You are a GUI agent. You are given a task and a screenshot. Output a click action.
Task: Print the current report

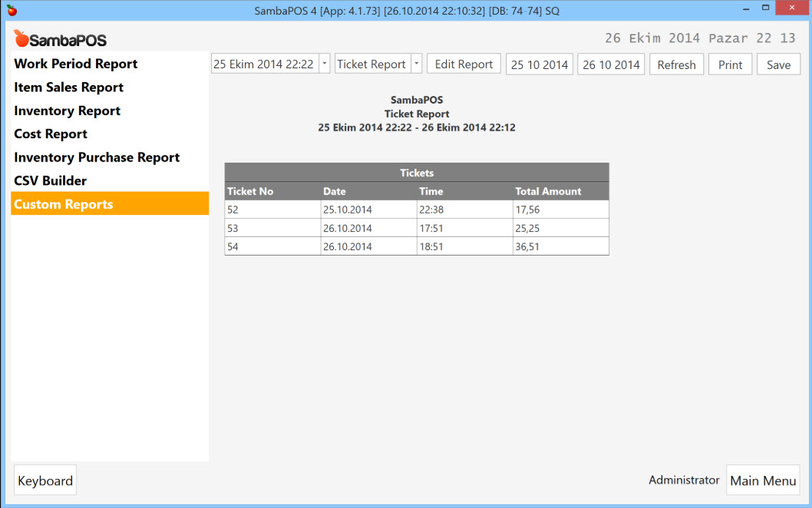(x=730, y=64)
